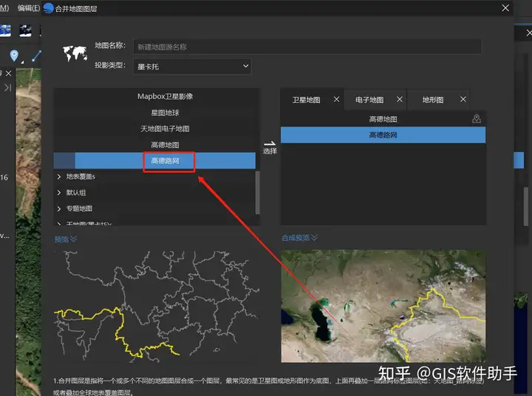Close the 卫星地图 tab
Screen dimensions: 532x396
[x=336, y=100]
